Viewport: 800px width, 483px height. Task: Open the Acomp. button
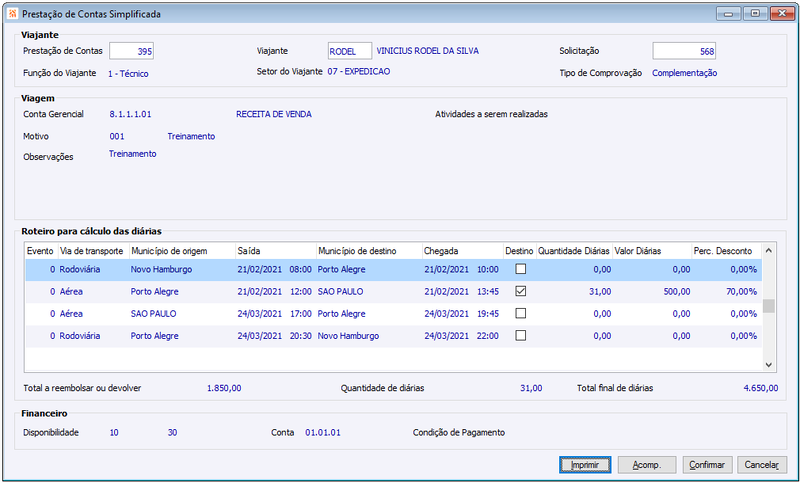tap(647, 465)
